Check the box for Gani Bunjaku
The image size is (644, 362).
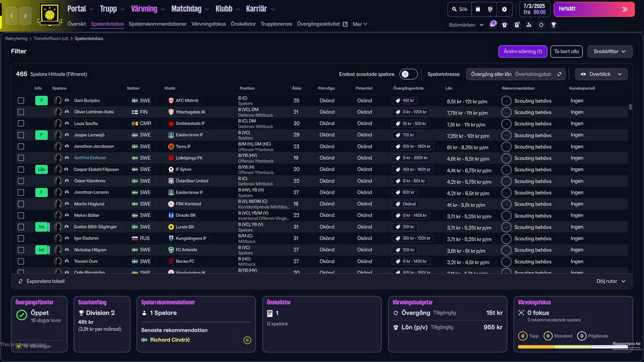pyautogui.click(x=21, y=101)
